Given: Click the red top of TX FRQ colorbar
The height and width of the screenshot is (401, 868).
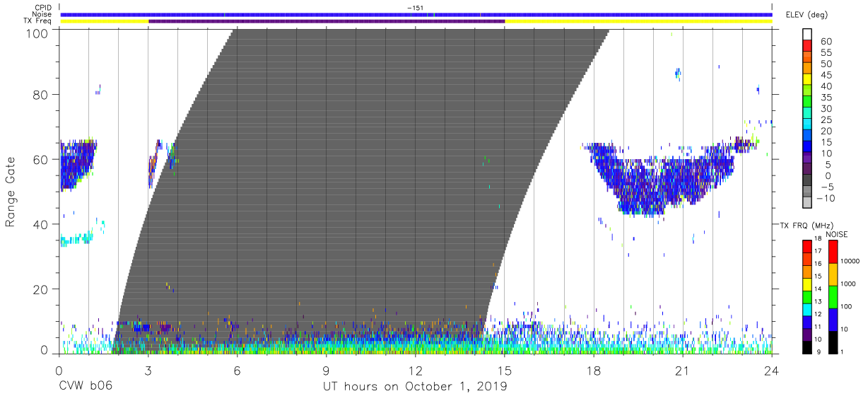Looking at the screenshot, I should coord(807,246).
